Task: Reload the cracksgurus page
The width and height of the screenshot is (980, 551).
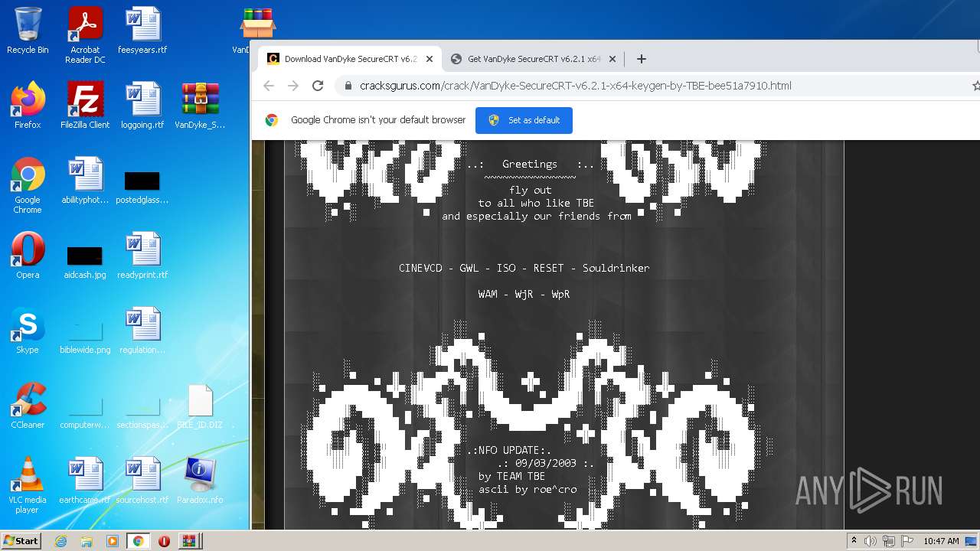Action: click(x=318, y=86)
